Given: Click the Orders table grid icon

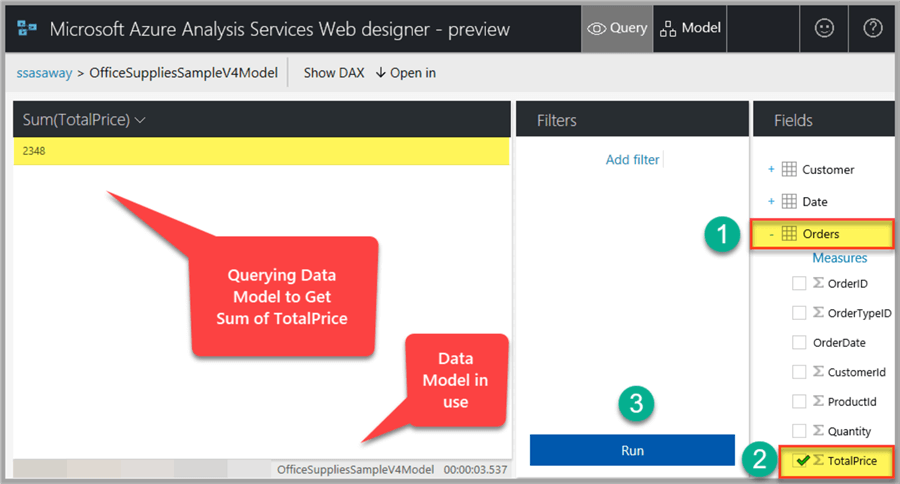Looking at the screenshot, I should tap(789, 233).
